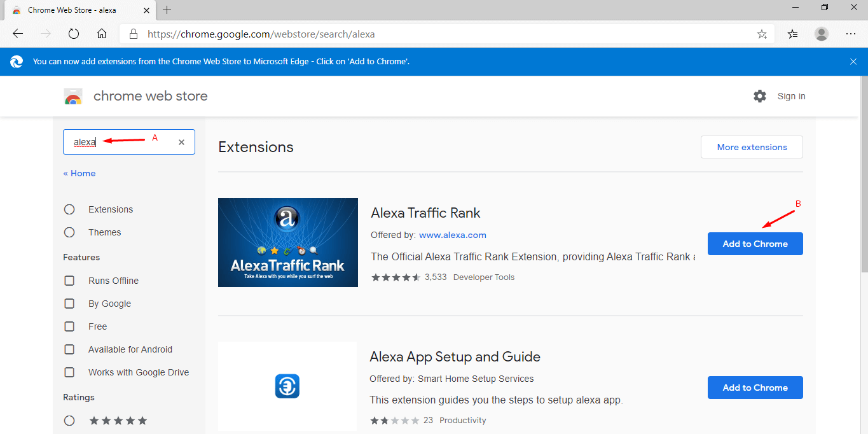Image resolution: width=868 pixels, height=434 pixels.
Task: Click Alexa App Setup two-star rating
Action: click(395, 421)
